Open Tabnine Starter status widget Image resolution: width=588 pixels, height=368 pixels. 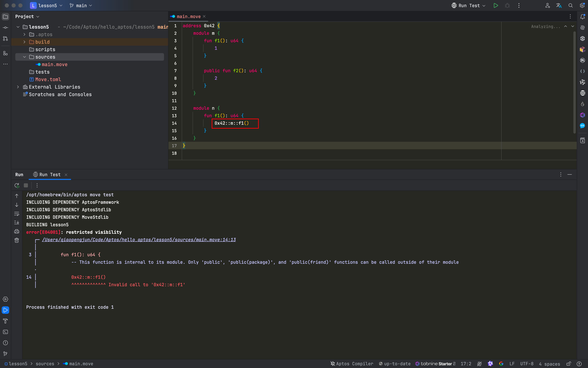coord(435,364)
